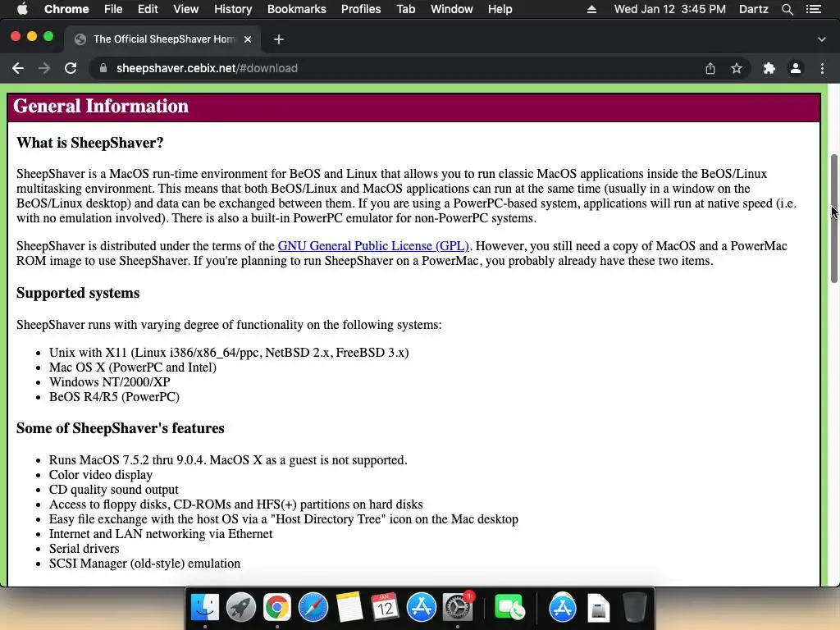The image size is (840, 630).
Task: Open Calendar from the Dock
Action: (x=386, y=608)
